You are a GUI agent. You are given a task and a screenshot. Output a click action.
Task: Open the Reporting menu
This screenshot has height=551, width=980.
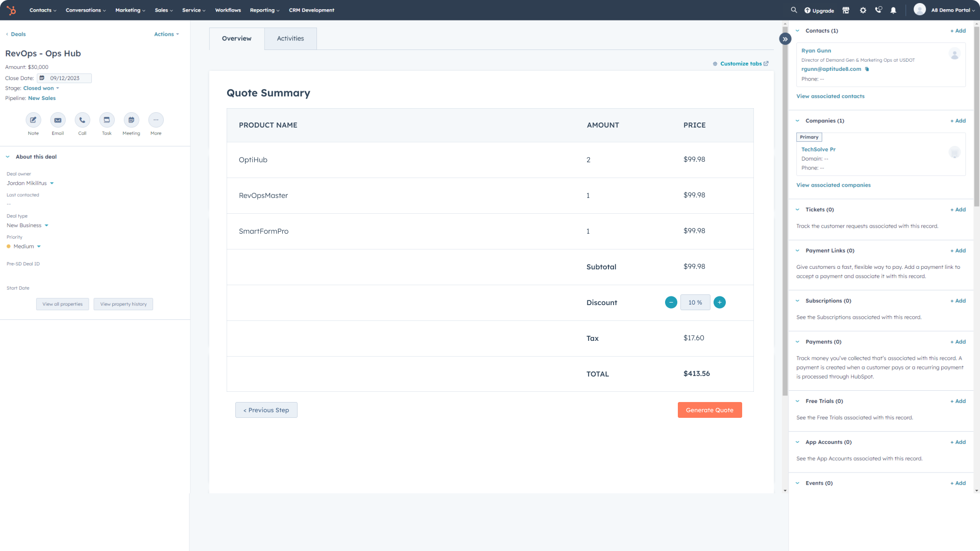264,10
